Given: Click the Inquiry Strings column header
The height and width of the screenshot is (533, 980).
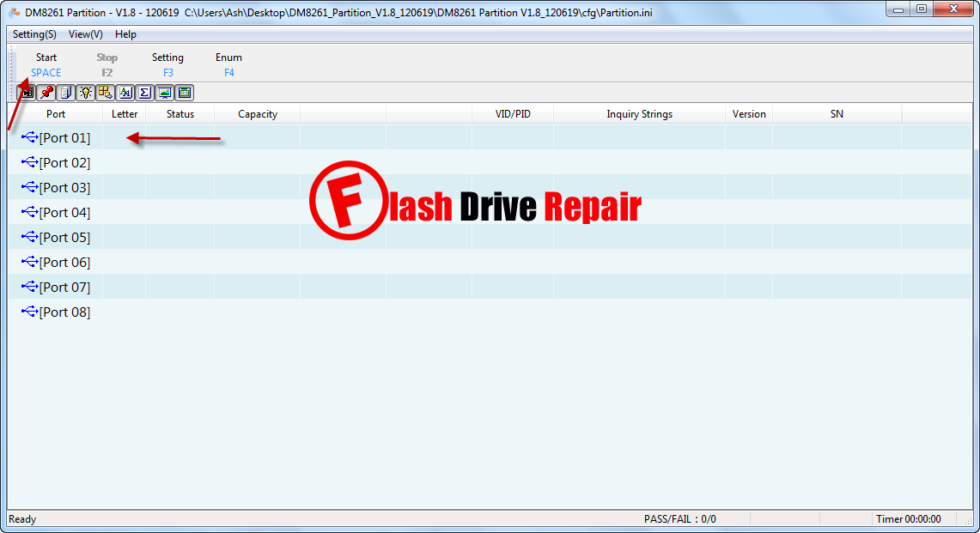Looking at the screenshot, I should click(639, 113).
